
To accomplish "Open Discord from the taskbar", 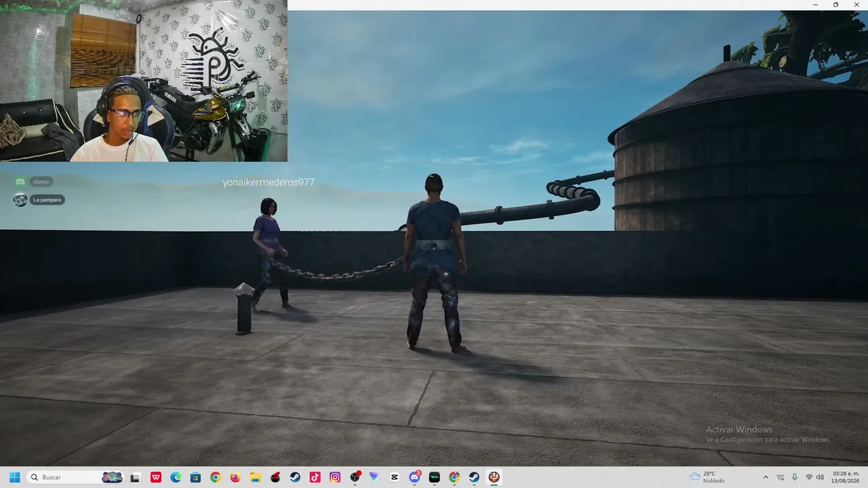I will point(415,477).
